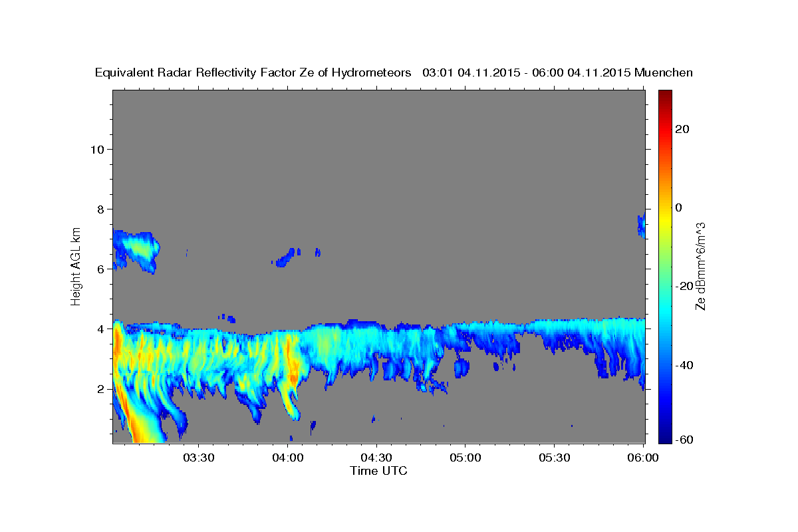Click the '05:00' time tick label
The width and height of the screenshot is (798, 532).
click(465, 458)
